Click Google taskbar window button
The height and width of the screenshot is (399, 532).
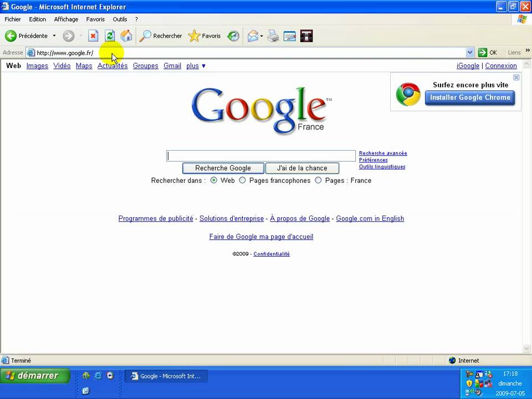point(166,376)
